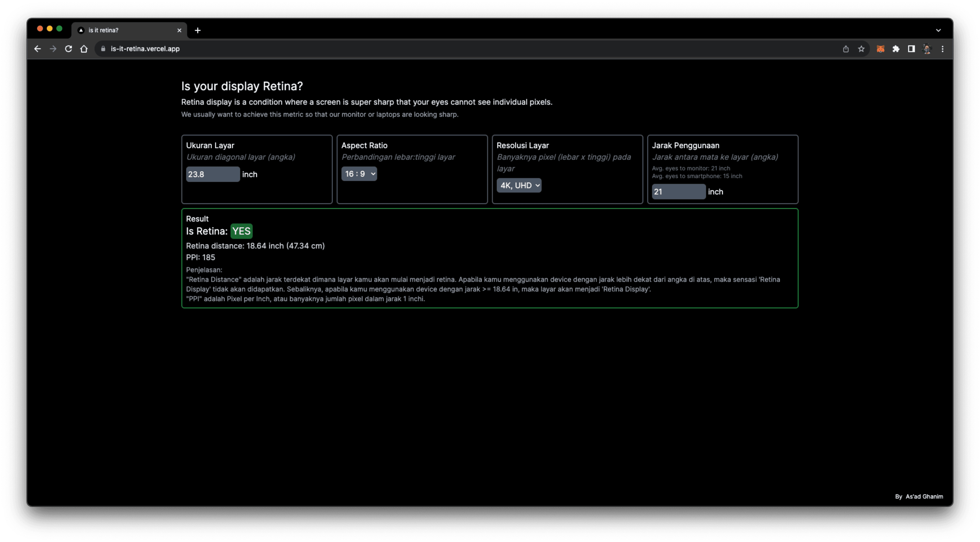Open the Chrome three-dot menu

tap(942, 49)
